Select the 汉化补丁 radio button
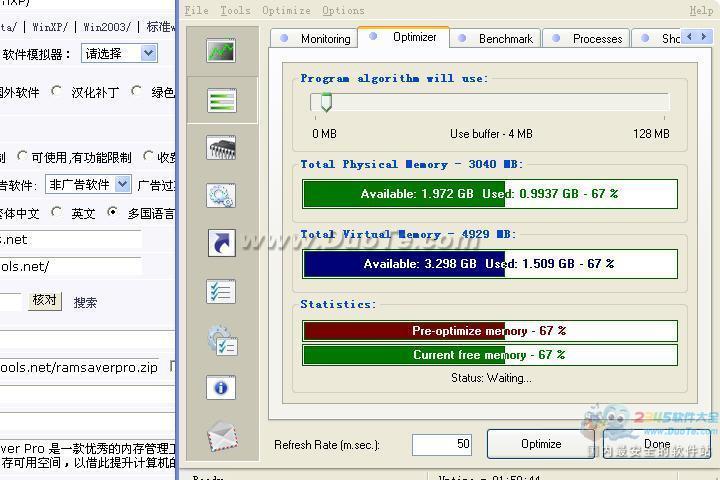The image size is (720, 480). click(x=57, y=92)
